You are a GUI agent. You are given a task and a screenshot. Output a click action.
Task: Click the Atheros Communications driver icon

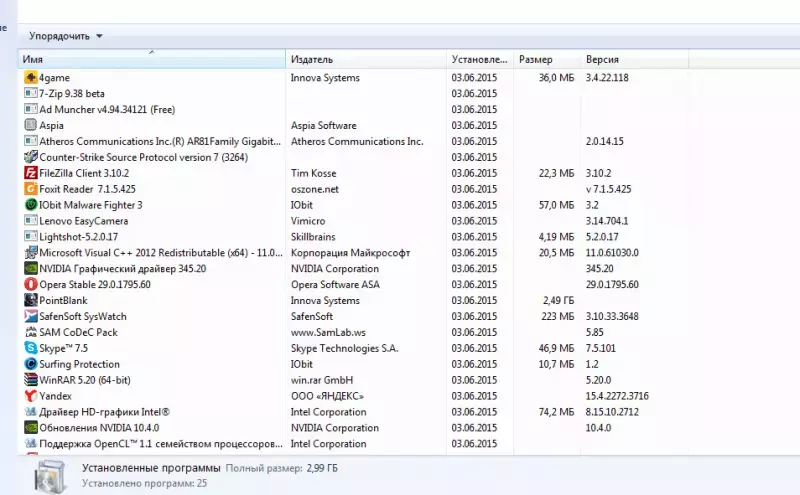[31, 141]
